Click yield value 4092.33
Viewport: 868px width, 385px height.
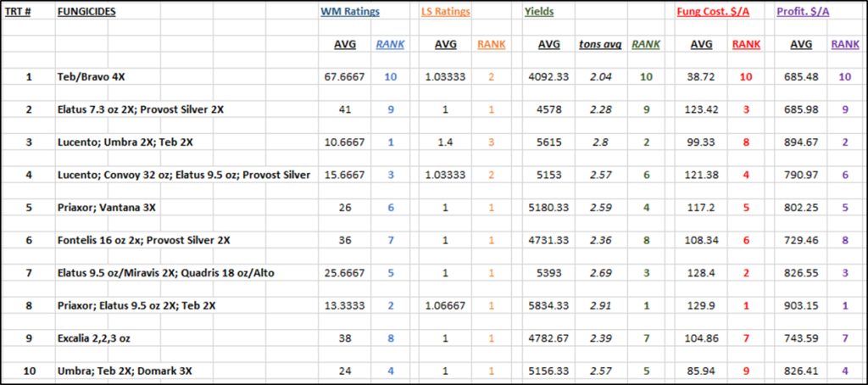click(549, 77)
